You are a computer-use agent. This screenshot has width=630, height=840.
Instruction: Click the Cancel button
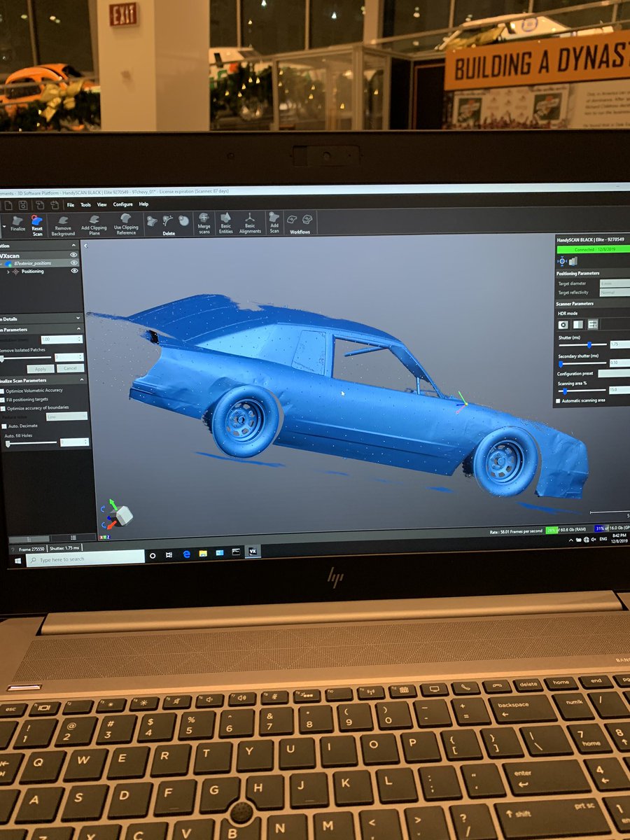click(x=70, y=368)
